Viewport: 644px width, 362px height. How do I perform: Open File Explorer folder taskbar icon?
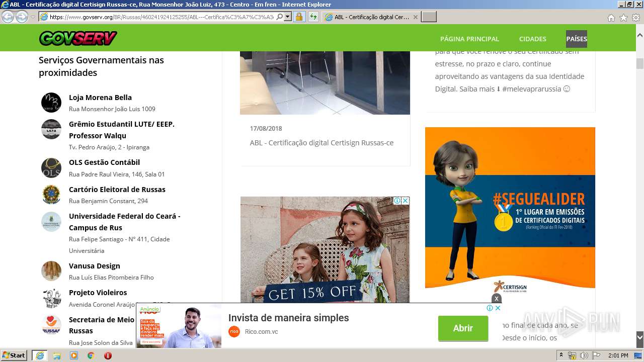click(x=57, y=355)
